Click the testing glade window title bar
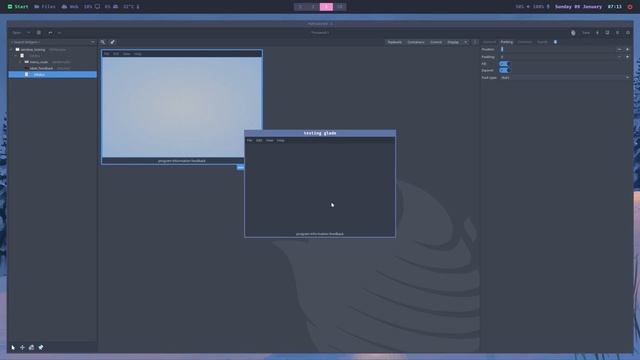640x360 pixels. coord(320,133)
